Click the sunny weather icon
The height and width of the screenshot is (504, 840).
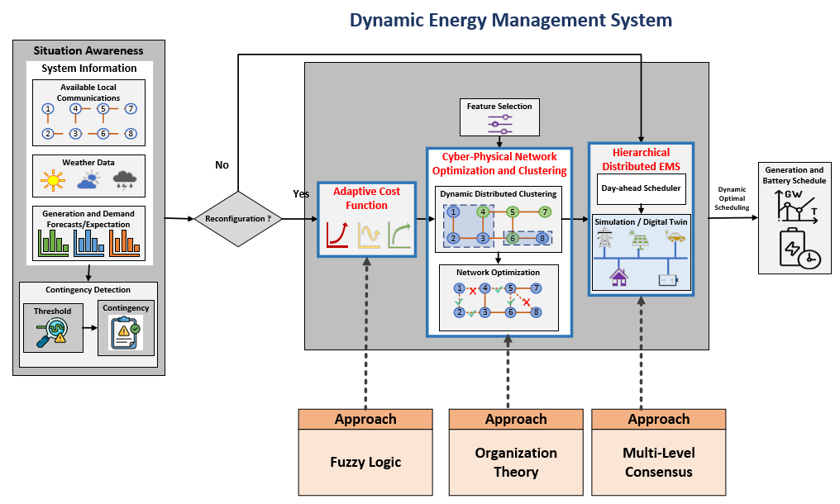coord(53,181)
